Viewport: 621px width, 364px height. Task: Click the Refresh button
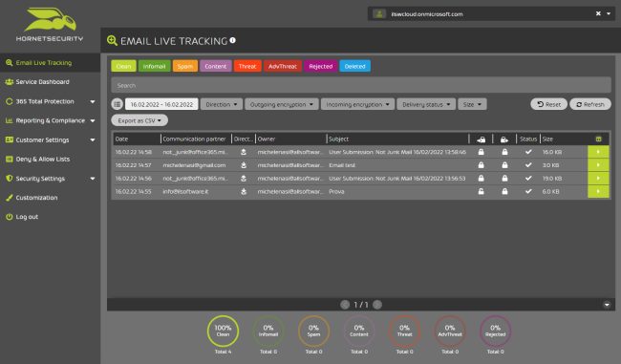point(590,104)
